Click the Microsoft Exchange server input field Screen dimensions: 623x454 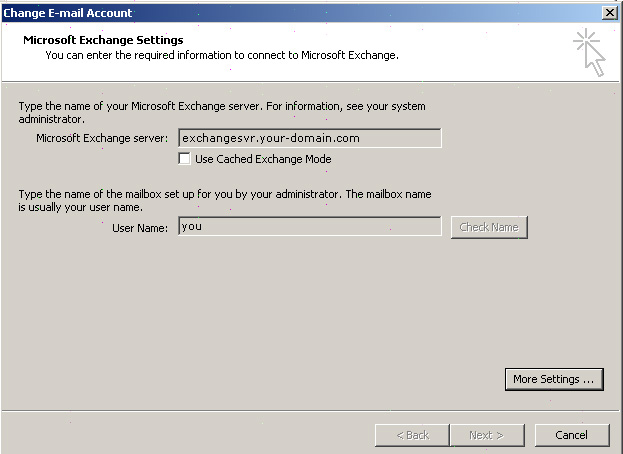(310, 138)
